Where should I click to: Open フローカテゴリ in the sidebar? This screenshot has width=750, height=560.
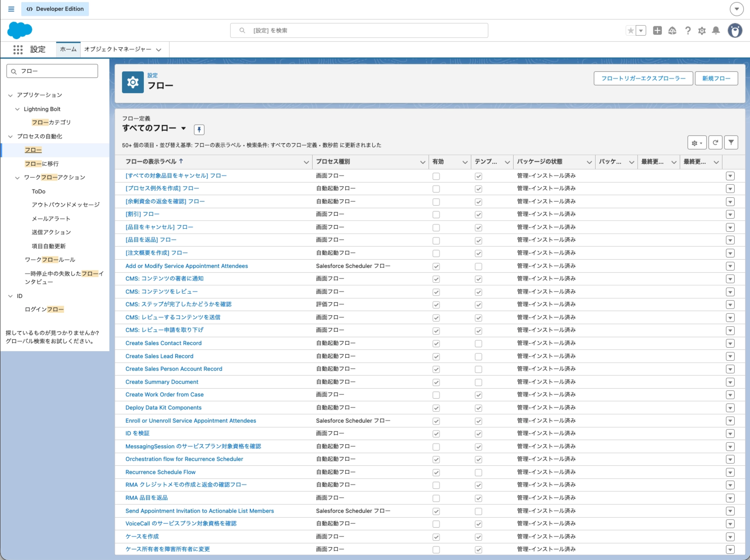click(51, 122)
